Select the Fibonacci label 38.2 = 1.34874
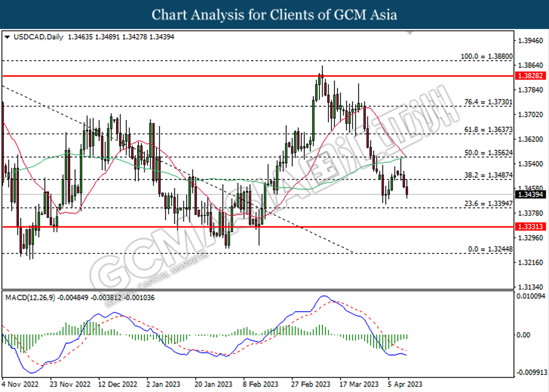 (488, 175)
